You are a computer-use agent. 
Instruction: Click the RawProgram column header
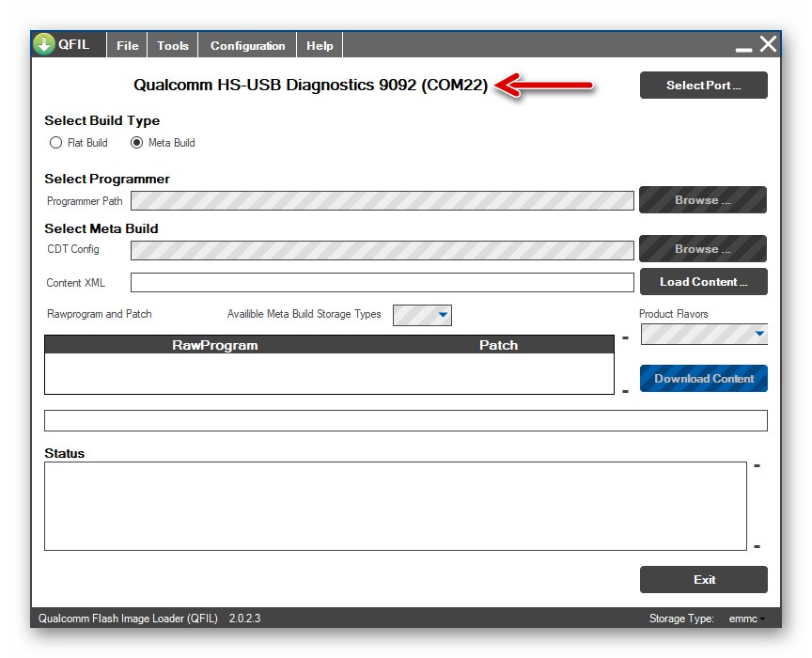[214, 345]
